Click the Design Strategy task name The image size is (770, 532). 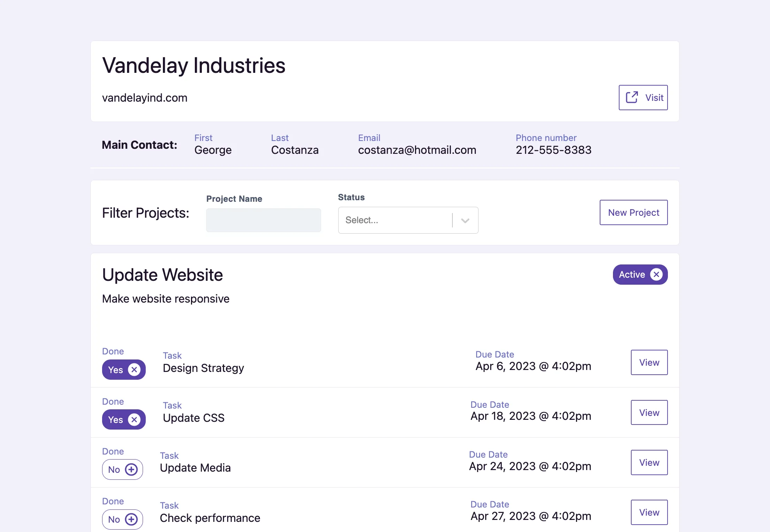tap(203, 368)
